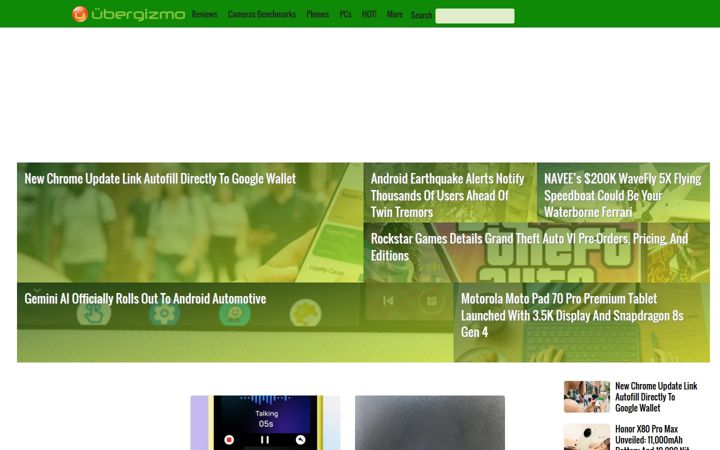Go to the Phones section
The image size is (720, 450).
point(318,14)
